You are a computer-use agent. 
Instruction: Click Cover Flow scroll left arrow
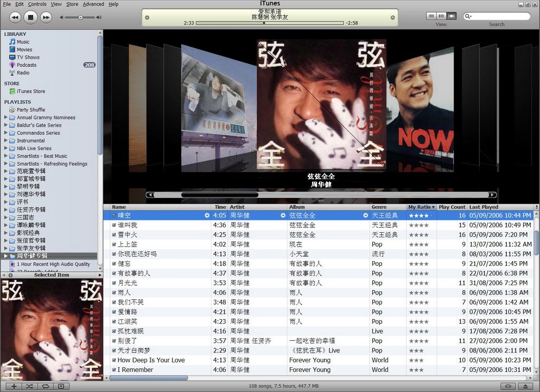click(149, 195)
